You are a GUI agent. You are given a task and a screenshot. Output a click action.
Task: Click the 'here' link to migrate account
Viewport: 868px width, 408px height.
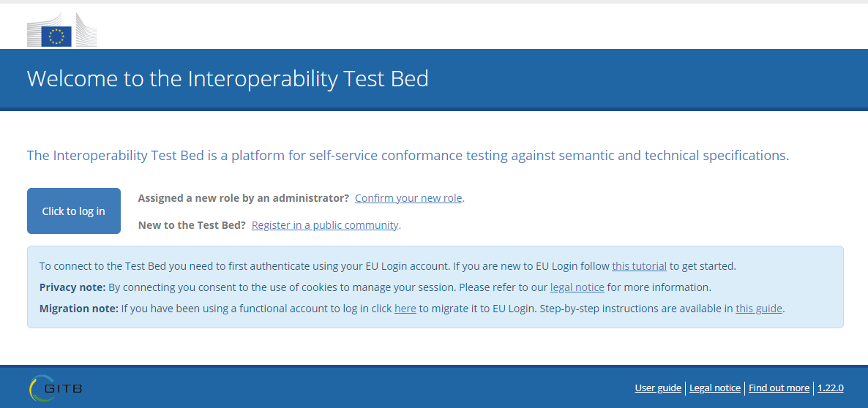pos(405,309)
